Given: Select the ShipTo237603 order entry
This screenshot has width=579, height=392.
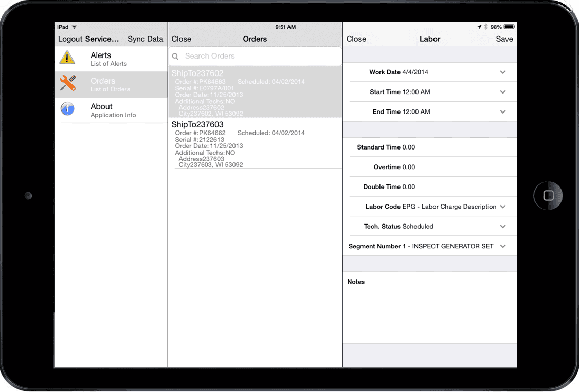Looking at the screenshot, I should click(x=255, y=144).
